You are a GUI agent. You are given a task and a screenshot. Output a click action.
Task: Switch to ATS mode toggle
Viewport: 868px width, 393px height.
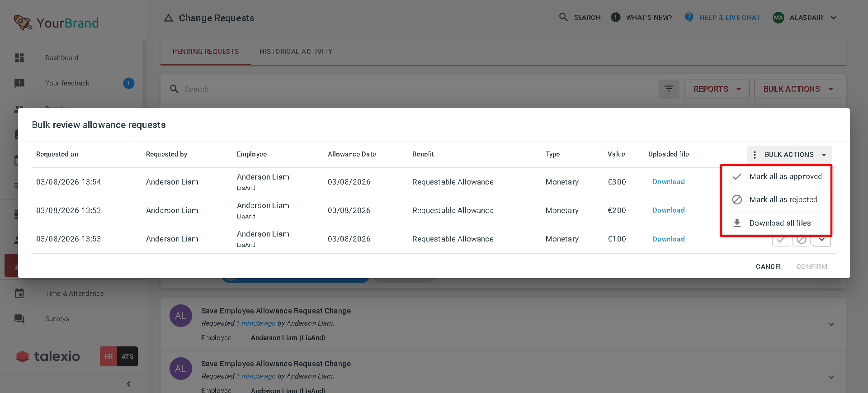pyautogui.click(x=127, y=356)
